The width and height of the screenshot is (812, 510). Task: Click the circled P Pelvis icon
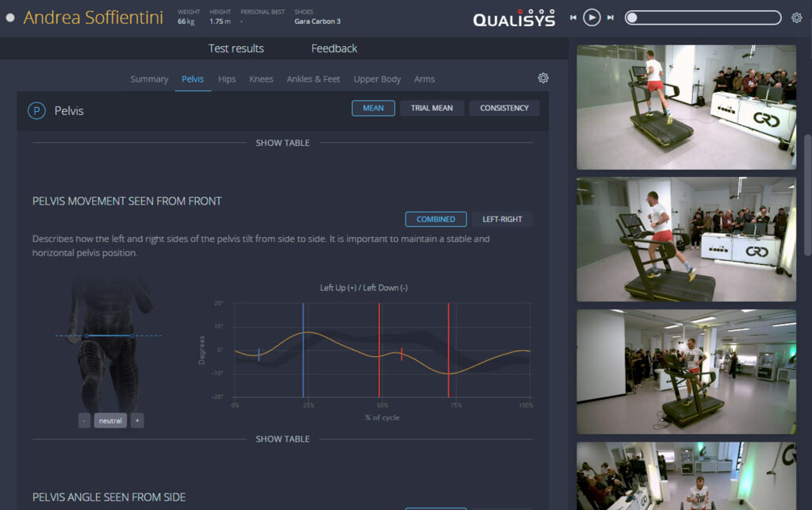click(36, 111)
